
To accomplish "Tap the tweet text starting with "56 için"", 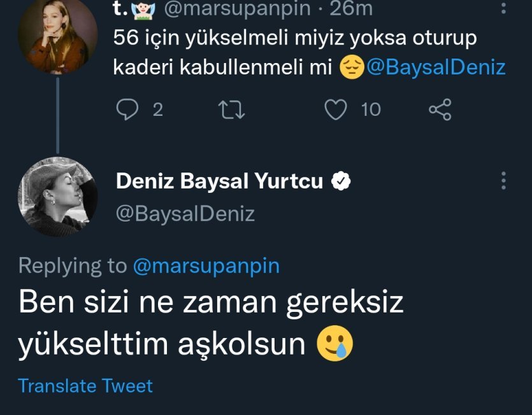I will point(293,38).
